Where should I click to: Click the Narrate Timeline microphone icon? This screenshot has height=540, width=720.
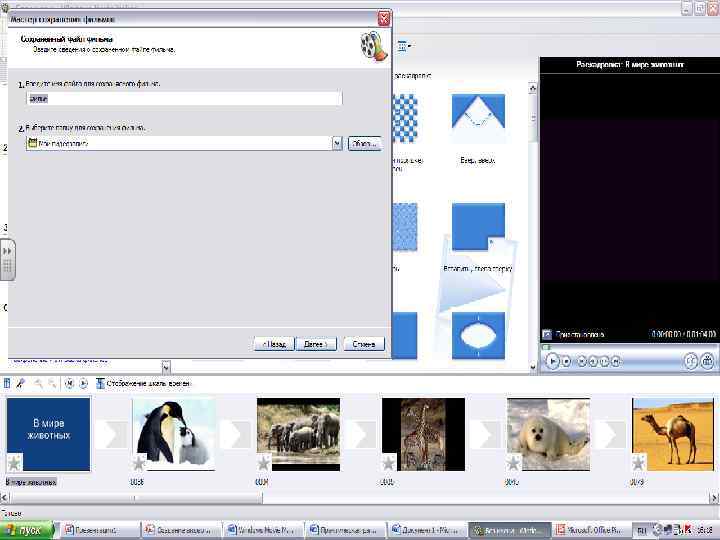click(x=21, y=383)
